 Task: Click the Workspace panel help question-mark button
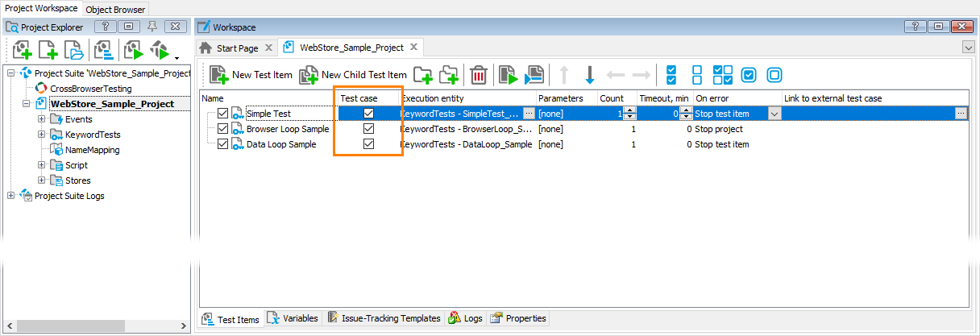point(915,27)
